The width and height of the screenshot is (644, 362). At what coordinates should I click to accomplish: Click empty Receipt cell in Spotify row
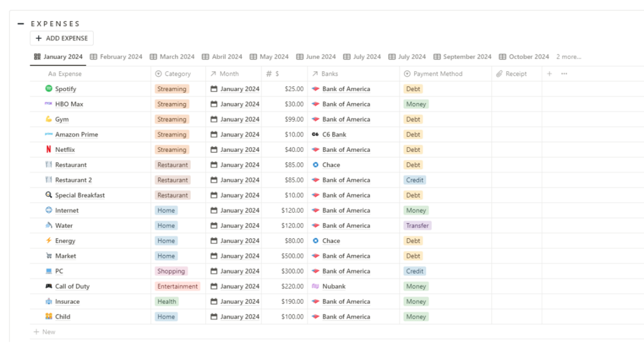[x=516, y=89]
